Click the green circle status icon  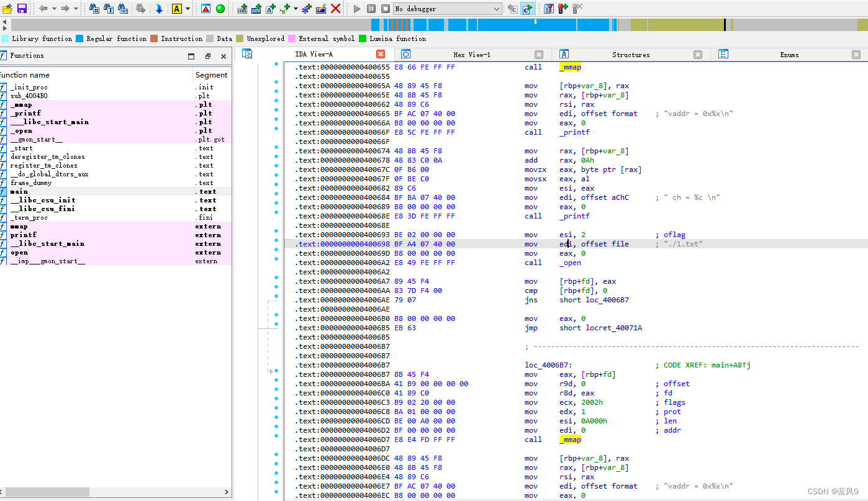220,9
